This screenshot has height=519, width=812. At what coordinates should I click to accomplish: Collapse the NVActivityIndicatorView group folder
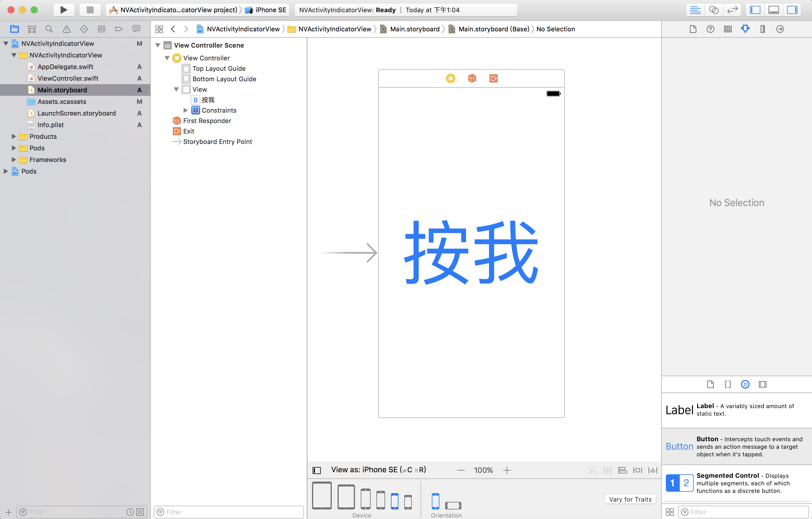click(14, 55)
